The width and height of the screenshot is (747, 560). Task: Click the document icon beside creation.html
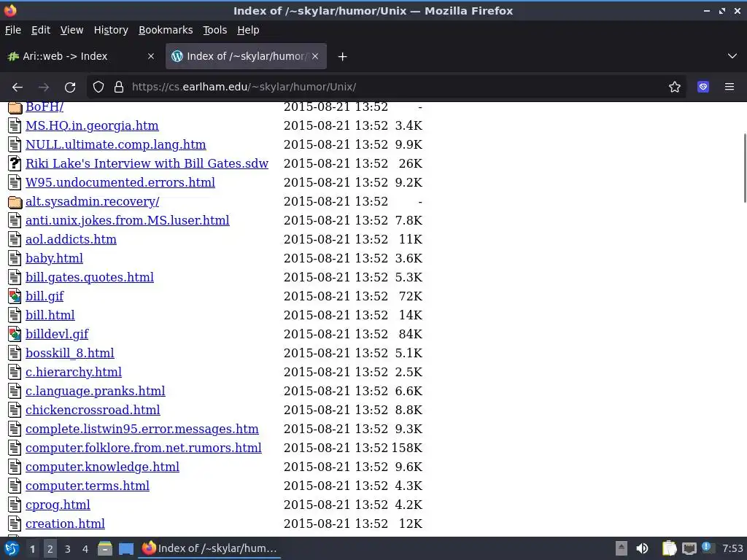[15, 524]
